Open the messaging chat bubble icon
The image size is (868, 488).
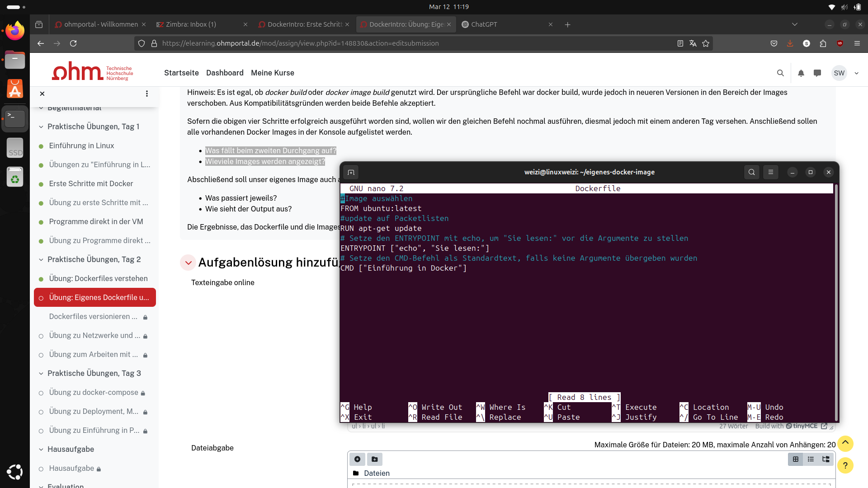817,73
